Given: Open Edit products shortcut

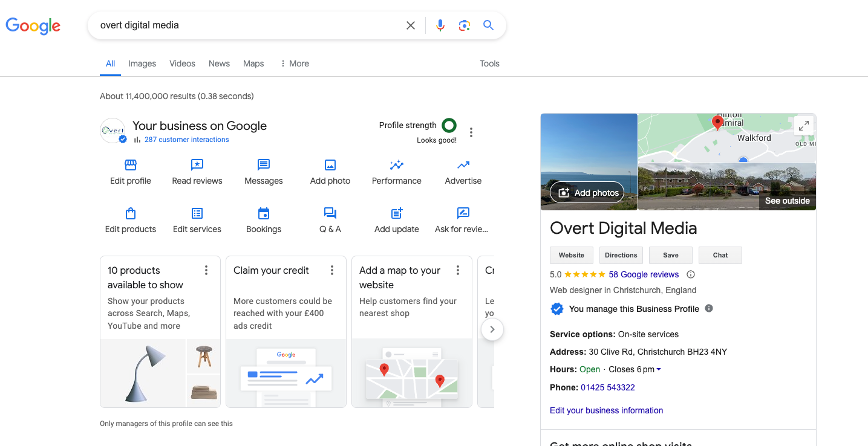Looking at the screenshot, I should [x=131, y=220].
